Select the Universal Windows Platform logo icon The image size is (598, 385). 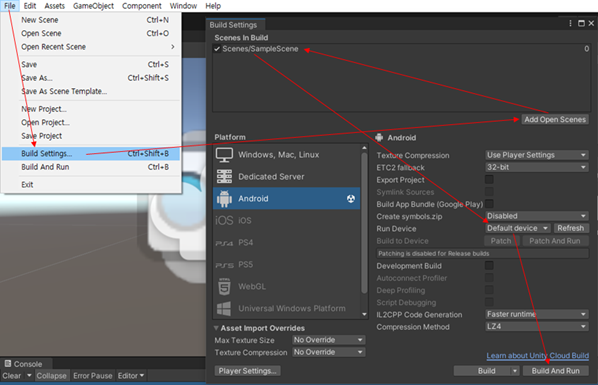224,308
